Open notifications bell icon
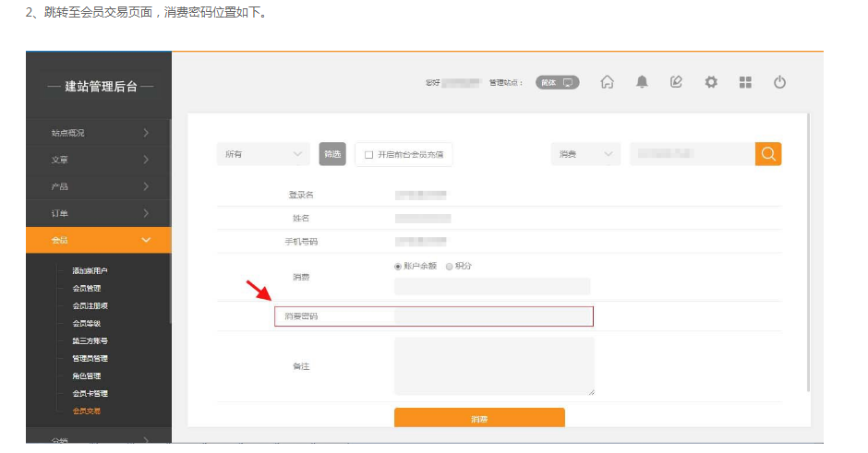The width and height of the screenshot is (868, 453). 642,82
